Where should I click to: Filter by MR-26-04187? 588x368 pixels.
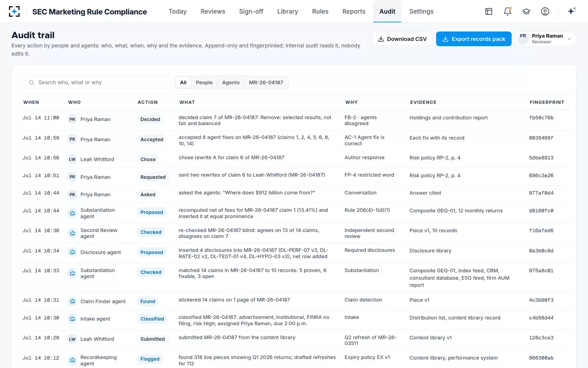click(x=266, y=83)
